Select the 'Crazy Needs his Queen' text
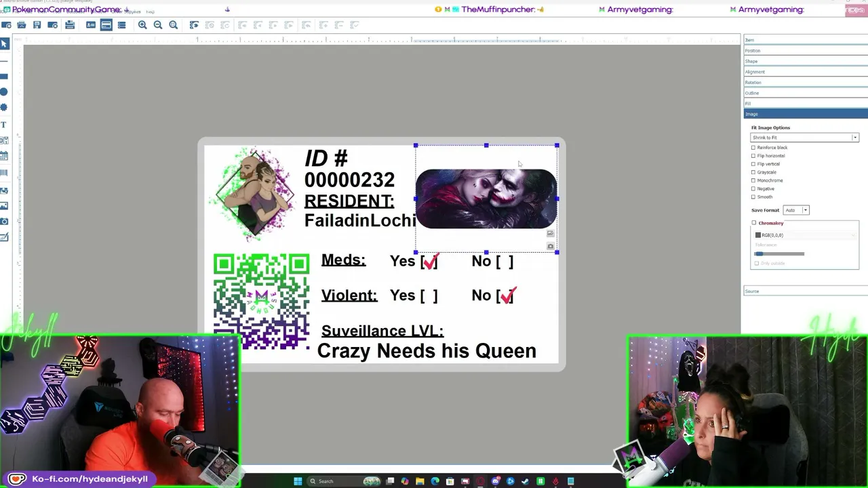Screen dimensions: 868x488 427,351
